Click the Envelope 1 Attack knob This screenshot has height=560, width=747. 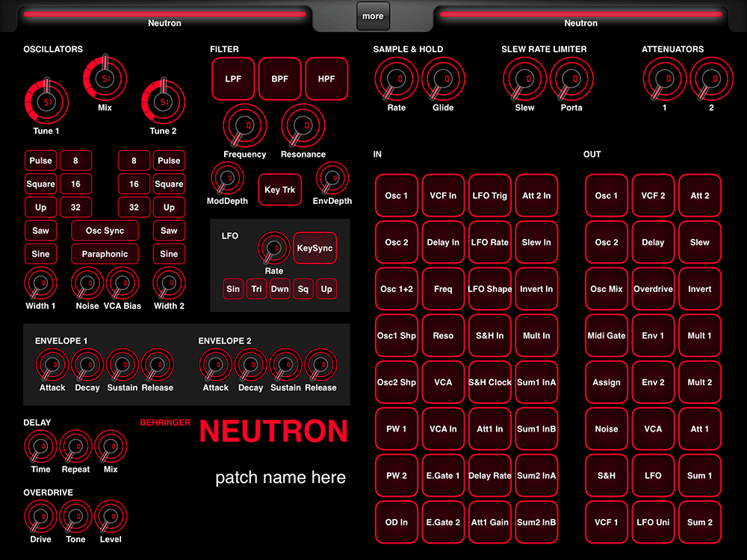(x=52, y=366)
